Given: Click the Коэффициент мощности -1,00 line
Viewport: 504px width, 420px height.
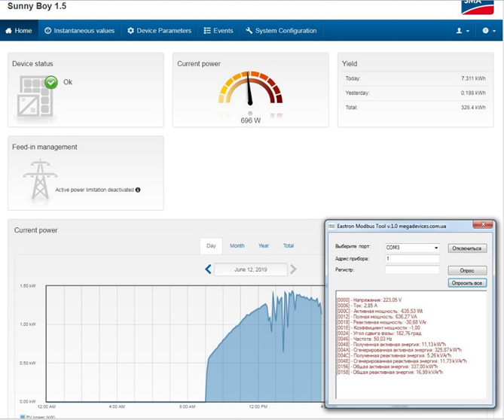Looking at the screenshot, I should (x=378, y=328).
